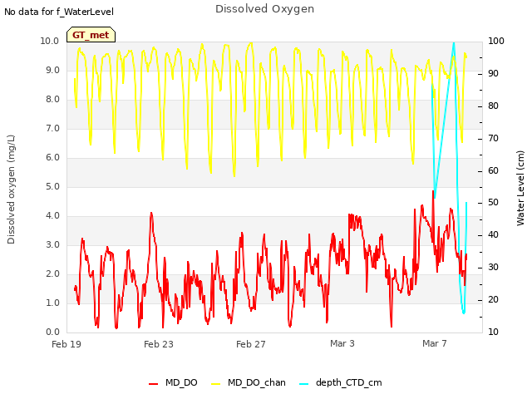Viewport: 532px width, 399px height.
Task: Select the depth_CTD_cm legend entry
Action: coord(341,382)
